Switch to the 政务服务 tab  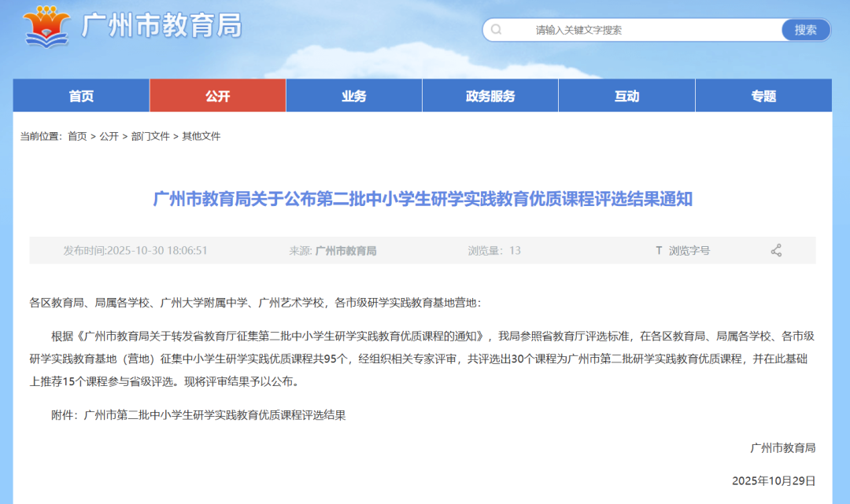click(490, 95)
